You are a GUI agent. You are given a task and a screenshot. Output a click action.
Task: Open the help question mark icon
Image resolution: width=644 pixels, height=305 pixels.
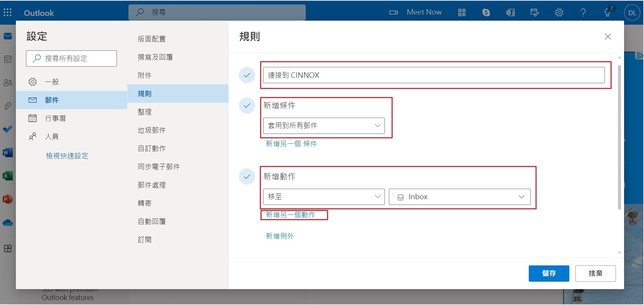pyautogui.click(x=583, y=13)
